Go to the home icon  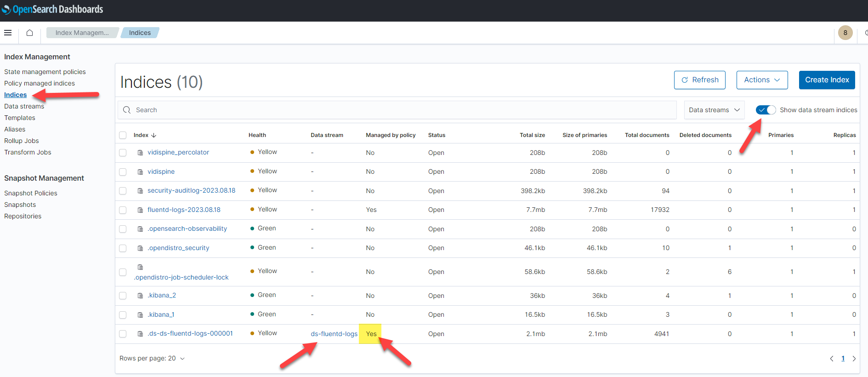[29, 33]
